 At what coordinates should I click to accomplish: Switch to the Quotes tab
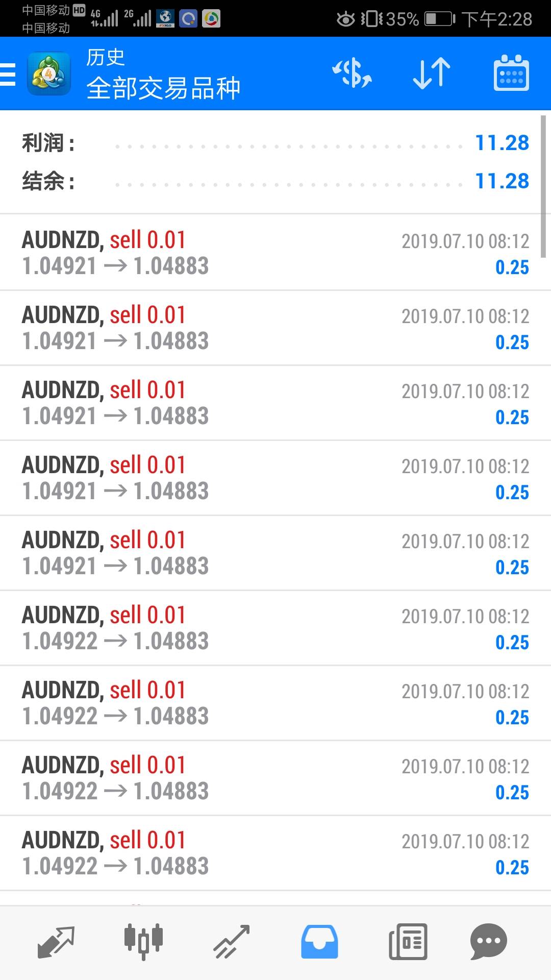tap(56, 942)
